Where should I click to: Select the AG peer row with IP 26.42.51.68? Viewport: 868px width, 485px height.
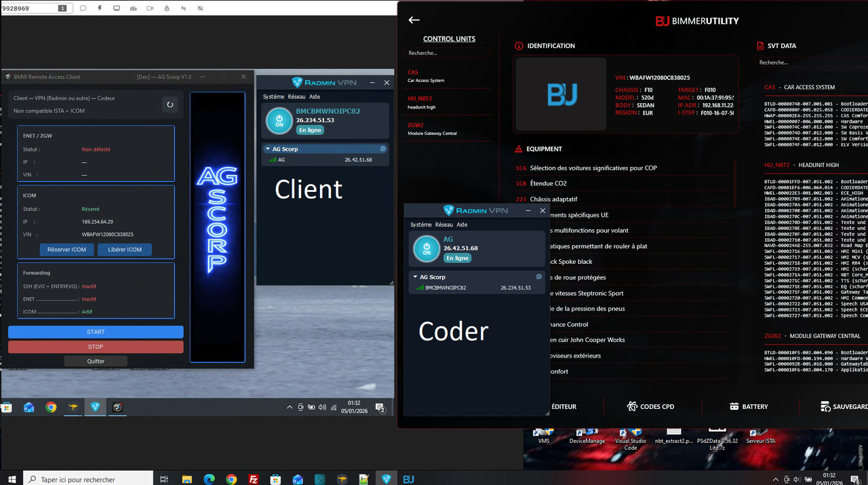click(325, 160)
